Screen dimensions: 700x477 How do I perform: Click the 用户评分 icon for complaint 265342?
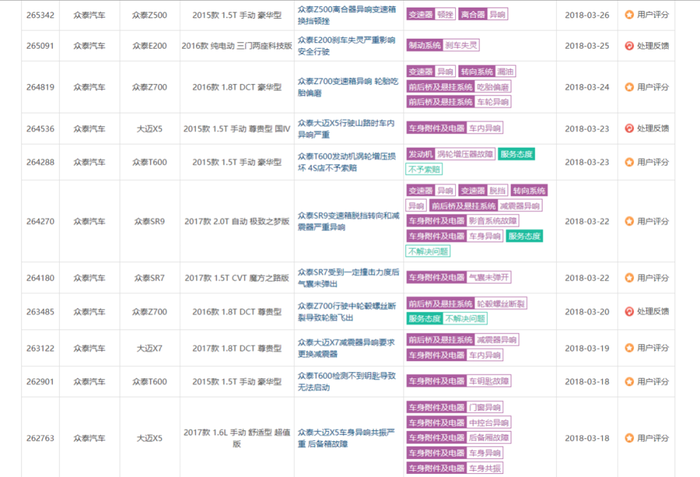[629, 15]
